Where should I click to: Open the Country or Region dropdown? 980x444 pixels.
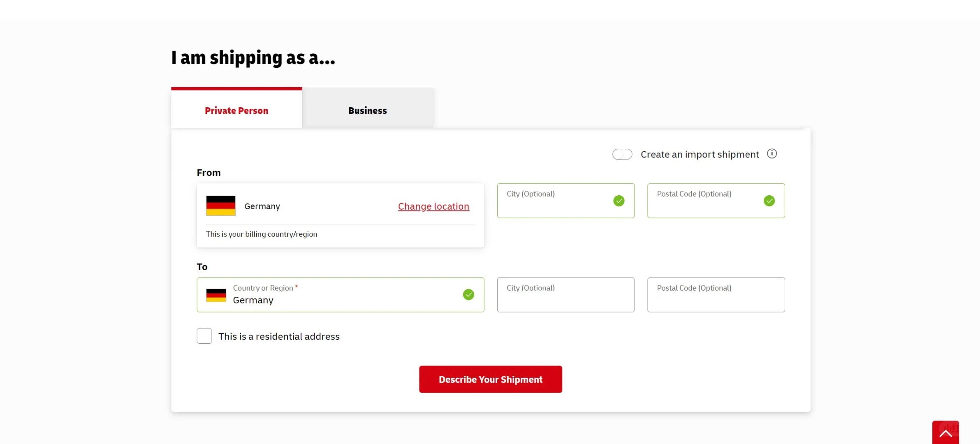340,295
